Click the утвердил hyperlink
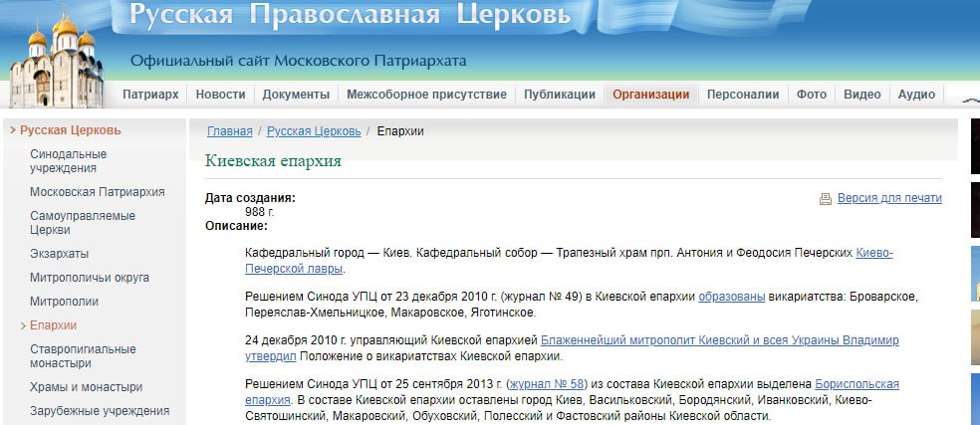Viewport: 980px width, 425px height. pos(271,357)
